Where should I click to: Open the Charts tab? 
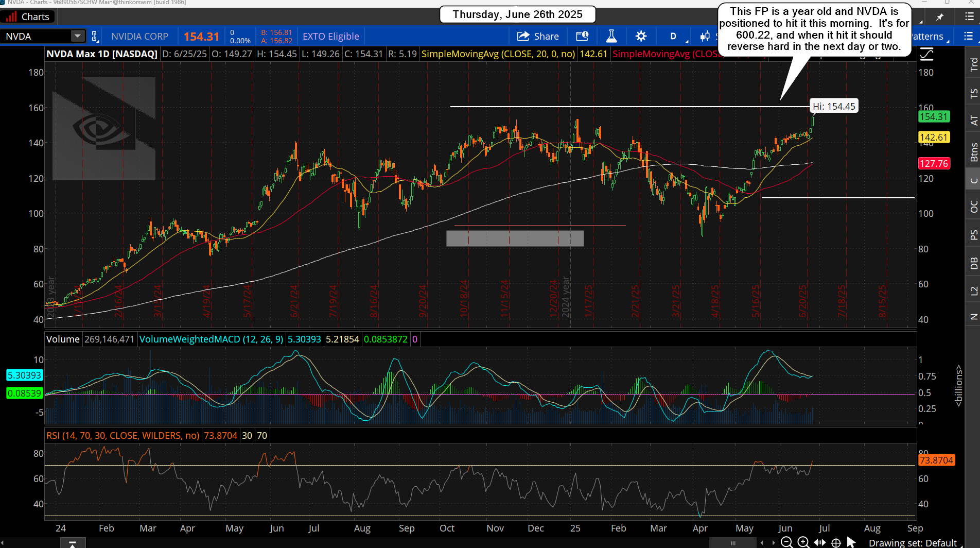click(27, 17)
